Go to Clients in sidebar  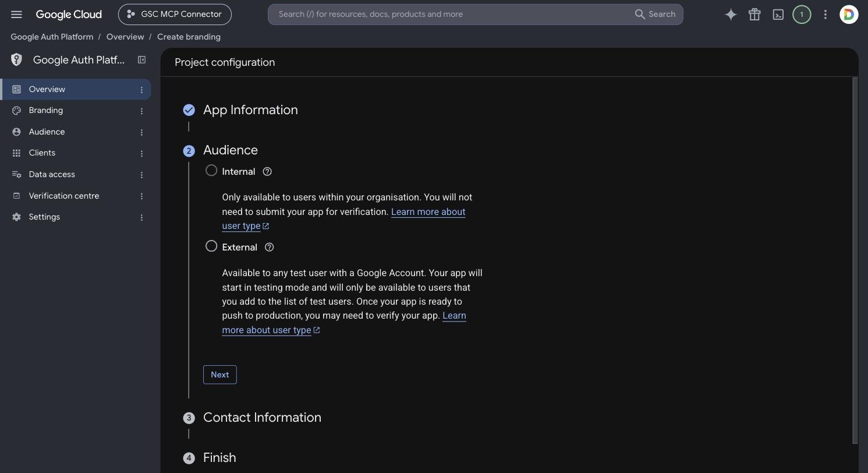(76, 153)
